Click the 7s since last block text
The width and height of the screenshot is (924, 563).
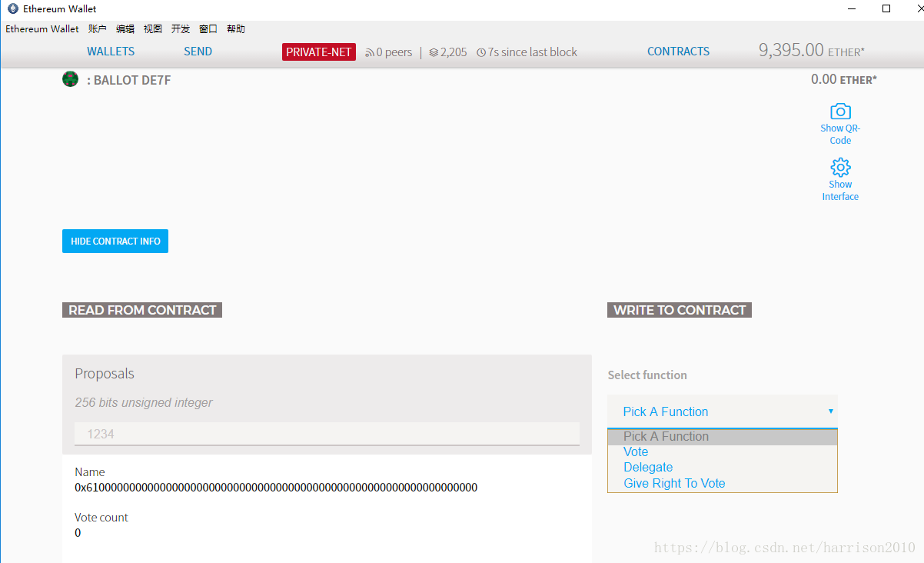533,52
